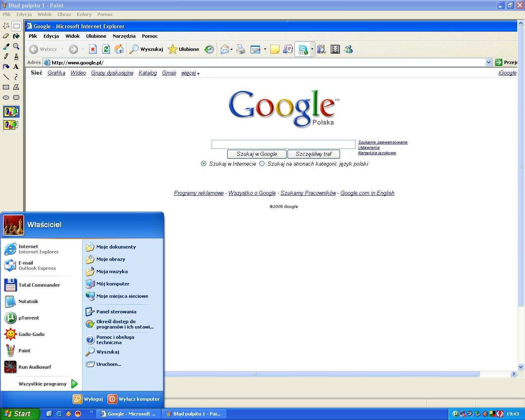Screen dimensions: 525x420
Task: Choose the Ellipse shape tool
Action: click(x=6, y=98)
